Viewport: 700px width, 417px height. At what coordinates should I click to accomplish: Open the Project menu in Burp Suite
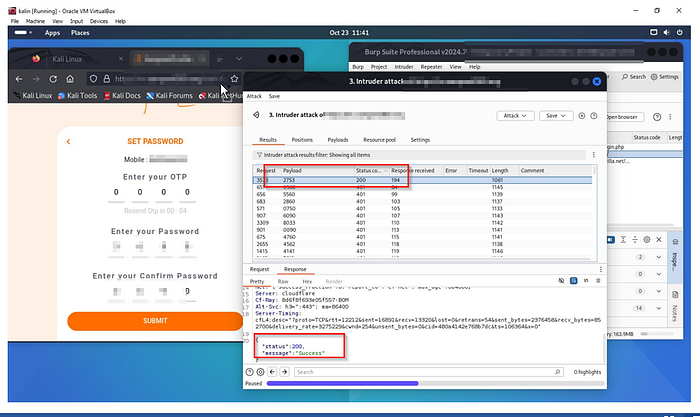pos(379,67)
